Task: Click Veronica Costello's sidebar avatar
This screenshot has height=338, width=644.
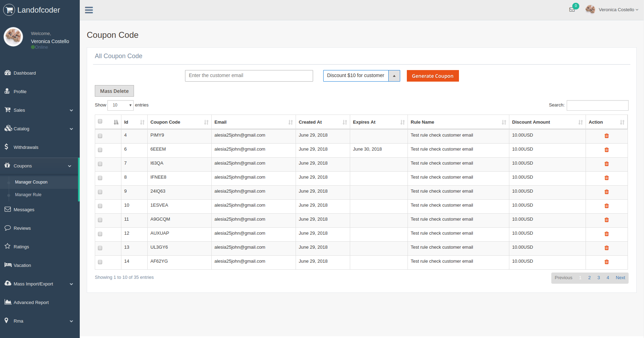Action: [x=14, y=37]
